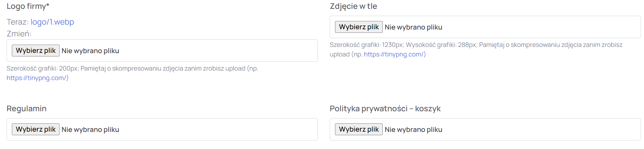Follow tinypng.com link under Zdjęcie w tle
Screen dimensions: 644x149
pyautogui.click(x=395, y=54)
